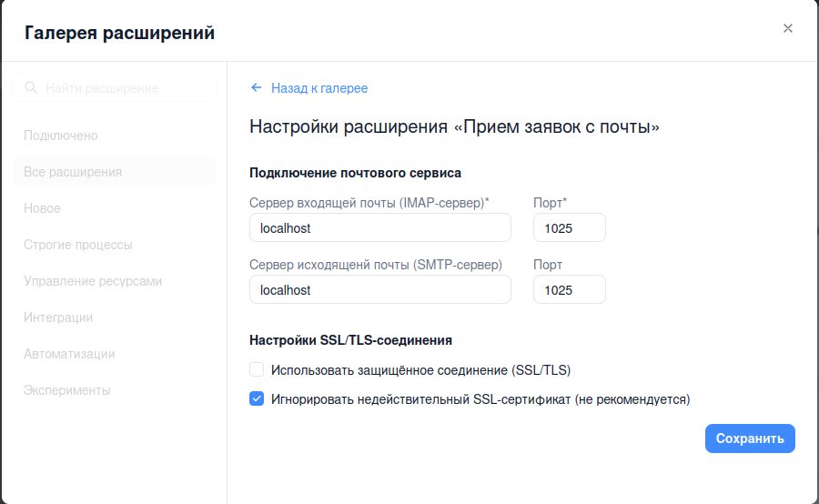Focus the «Найти расширение» search field
The height and width of the screenshot is (504, 819).
pos(123,88)
